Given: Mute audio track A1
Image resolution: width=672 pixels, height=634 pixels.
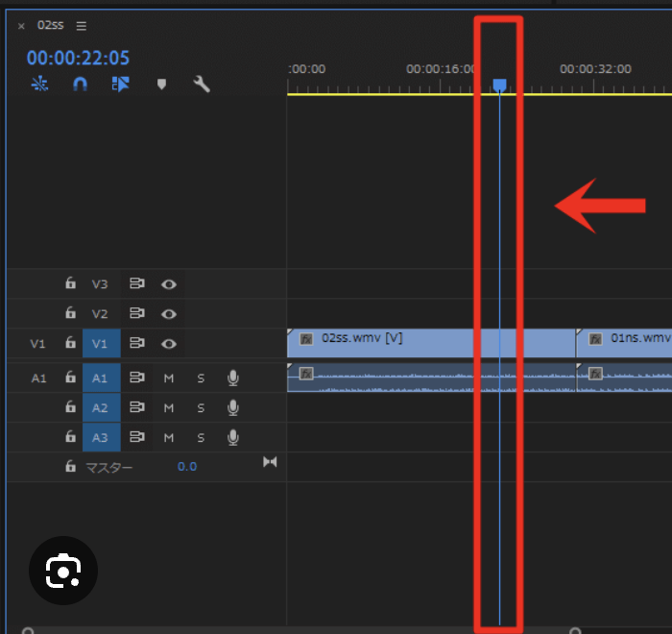Looking at the screenshot, I should coord(169,378).
